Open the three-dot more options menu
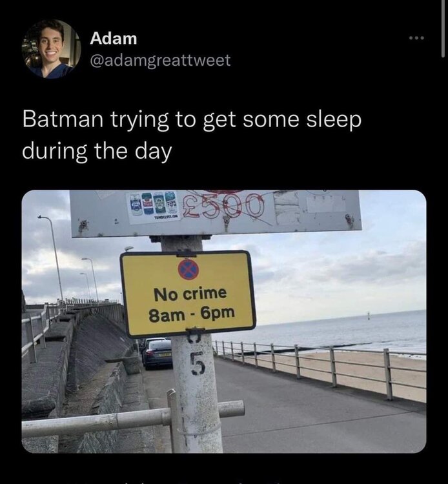This screenshot has width=448, height=484. tap(419, 39)
